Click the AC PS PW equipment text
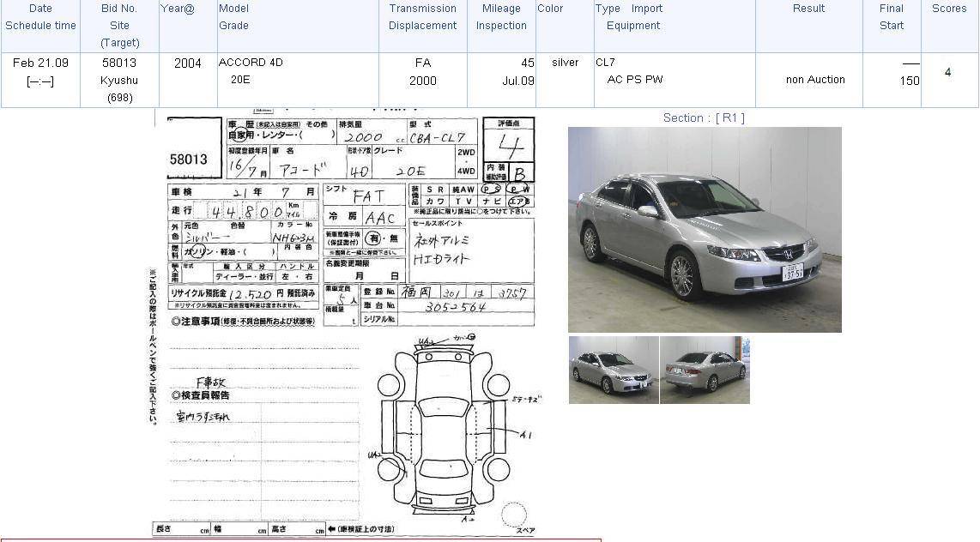 coord(635,79)
